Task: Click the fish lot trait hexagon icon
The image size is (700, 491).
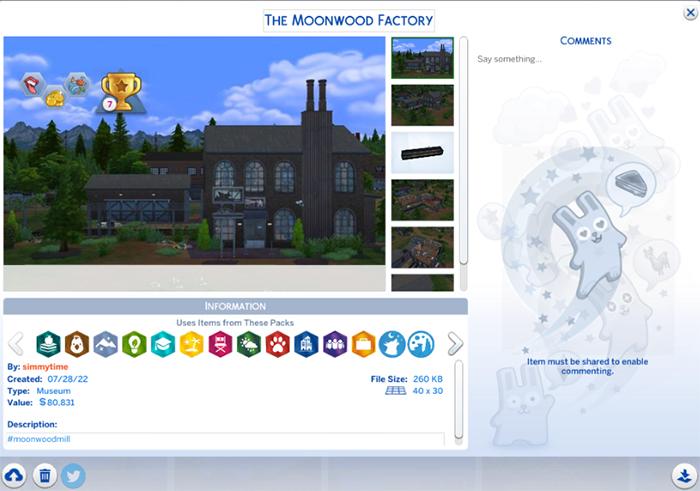Action: coord(77,84)
